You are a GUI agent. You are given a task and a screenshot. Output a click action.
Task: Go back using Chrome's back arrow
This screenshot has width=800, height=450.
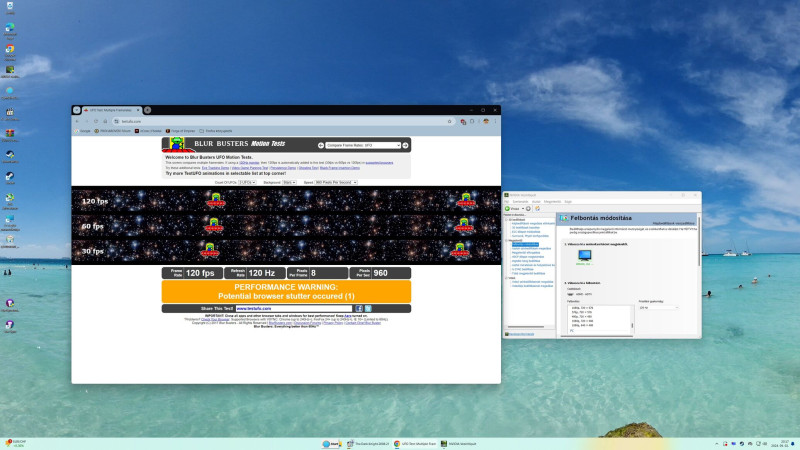(77, 121)
